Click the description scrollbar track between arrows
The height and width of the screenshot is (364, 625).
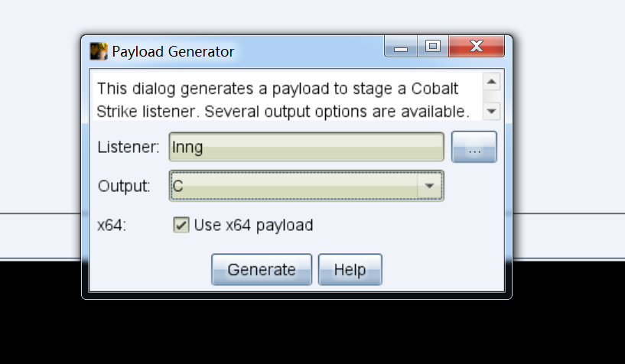491,96
